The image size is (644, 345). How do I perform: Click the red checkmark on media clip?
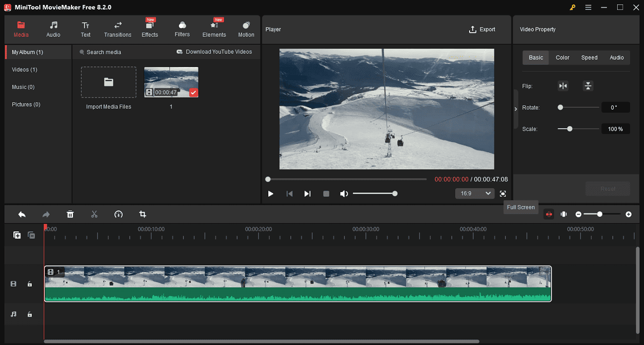tap(193, 92)
